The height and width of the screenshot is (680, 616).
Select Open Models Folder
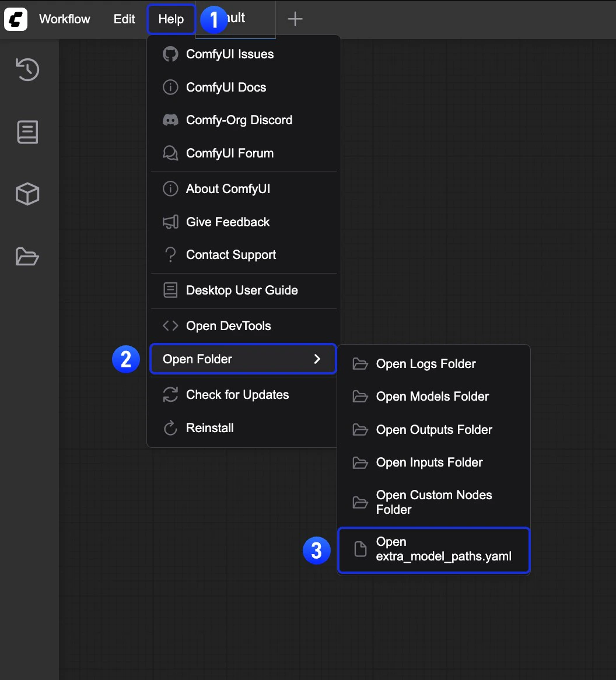[433, 397]
